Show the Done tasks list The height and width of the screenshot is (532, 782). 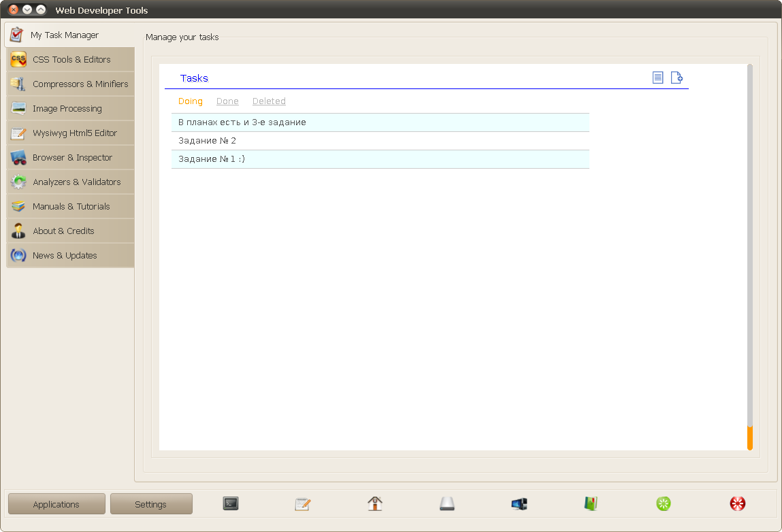227,101
